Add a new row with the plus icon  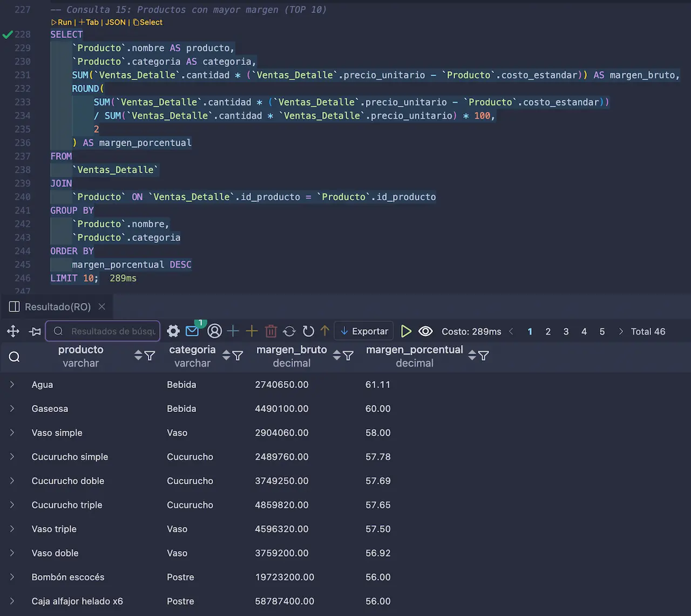233,331
